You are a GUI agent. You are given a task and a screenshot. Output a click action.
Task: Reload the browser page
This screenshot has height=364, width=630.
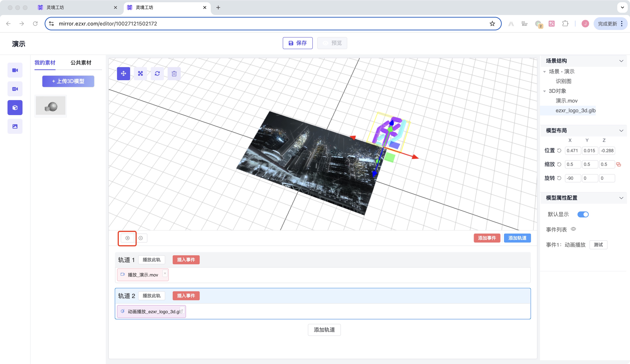click(35, 23)
